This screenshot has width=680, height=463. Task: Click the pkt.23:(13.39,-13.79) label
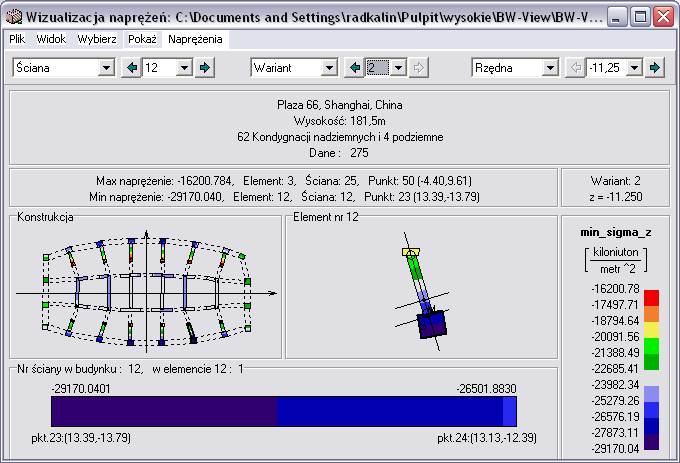click(x=81, y=438)
